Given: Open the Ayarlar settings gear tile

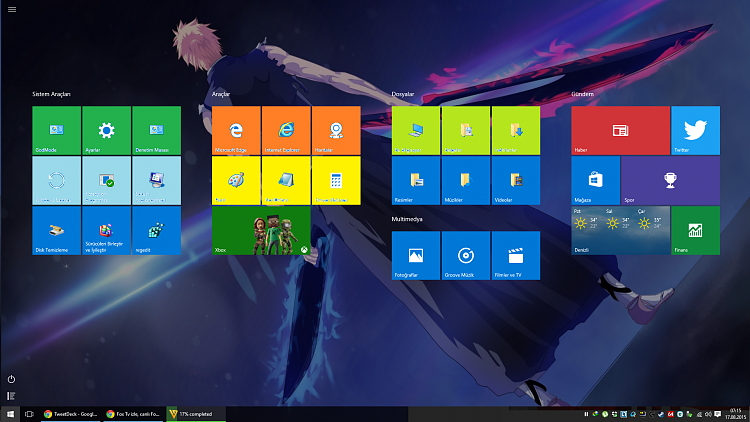Looking at the screenshot, I should coord(106,130).
